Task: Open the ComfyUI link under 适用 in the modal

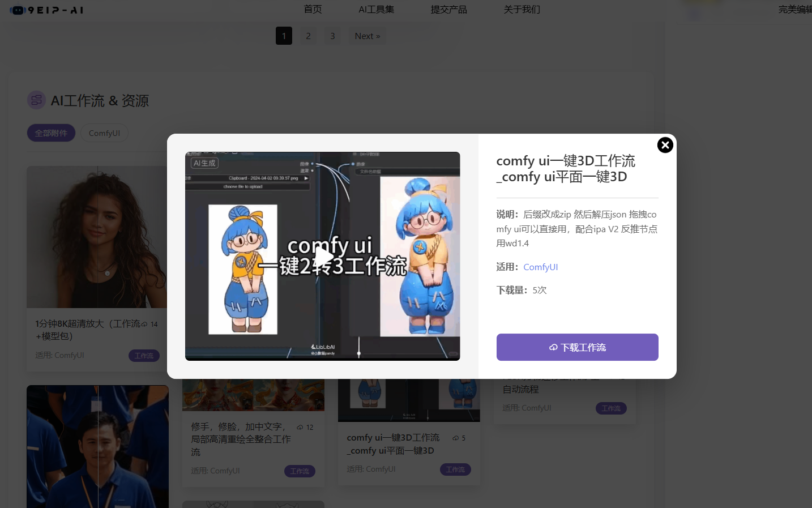Action: pyautogui.click(x=540, y=267)
